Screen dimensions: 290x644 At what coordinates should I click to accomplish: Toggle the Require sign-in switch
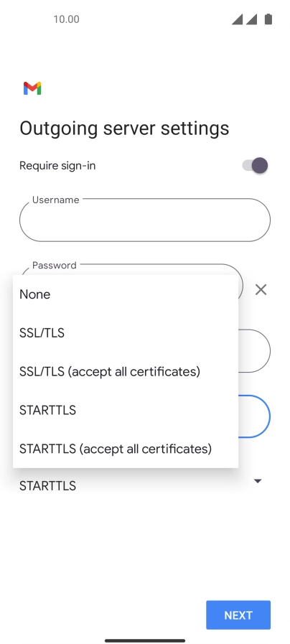(x=255, y=166)
